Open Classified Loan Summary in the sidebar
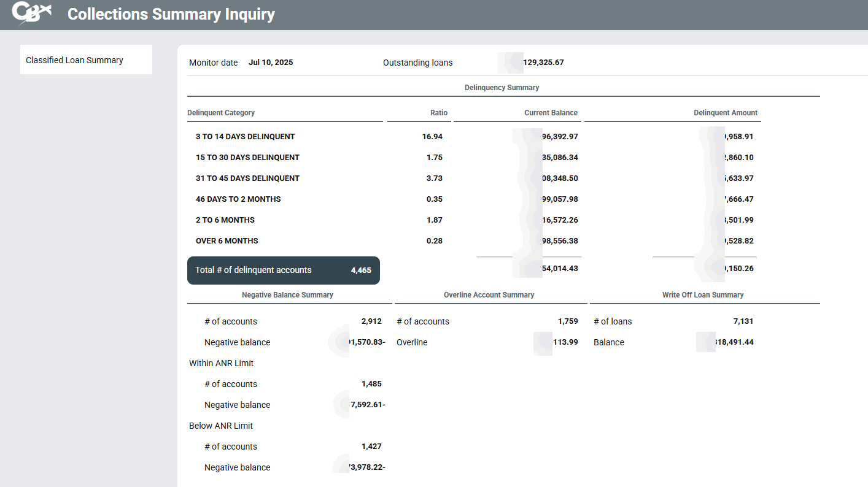 pos(74,60)
